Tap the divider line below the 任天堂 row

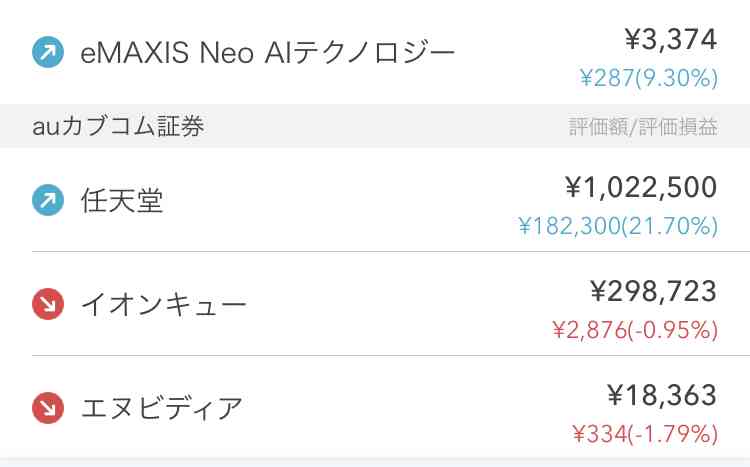(391, 251)
